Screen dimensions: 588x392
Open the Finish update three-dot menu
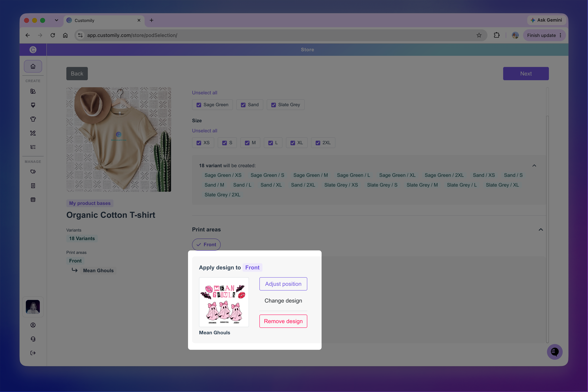(560, 35)
